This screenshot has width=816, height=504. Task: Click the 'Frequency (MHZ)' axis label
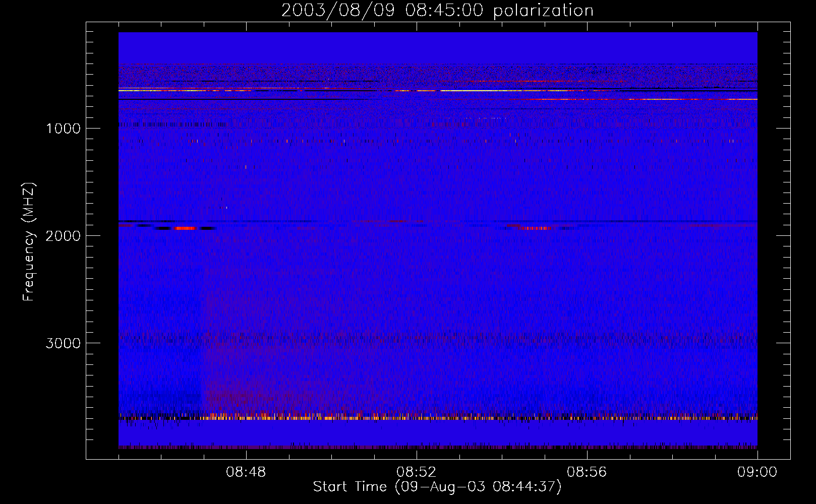pyautogui.click(x=29, y=241)
